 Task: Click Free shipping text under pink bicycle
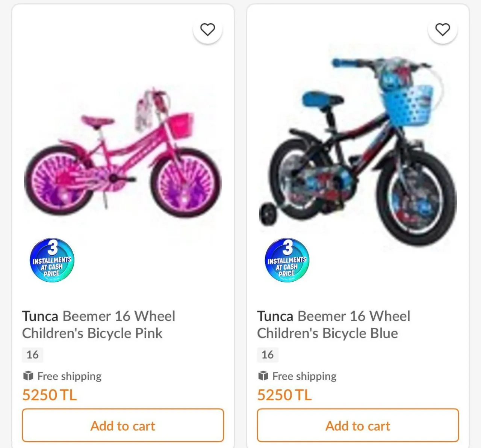pos(70,376)
